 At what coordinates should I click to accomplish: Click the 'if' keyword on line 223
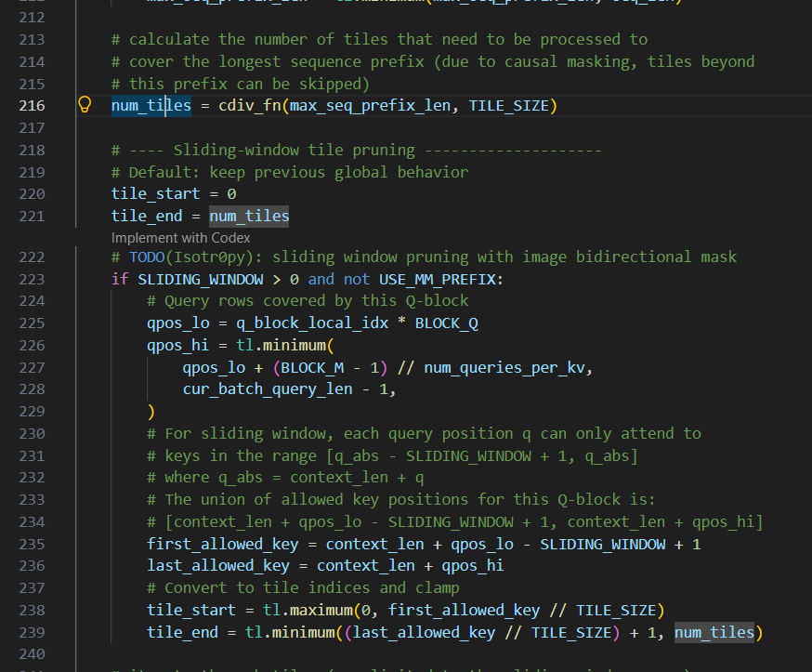(x=120, y=279)
